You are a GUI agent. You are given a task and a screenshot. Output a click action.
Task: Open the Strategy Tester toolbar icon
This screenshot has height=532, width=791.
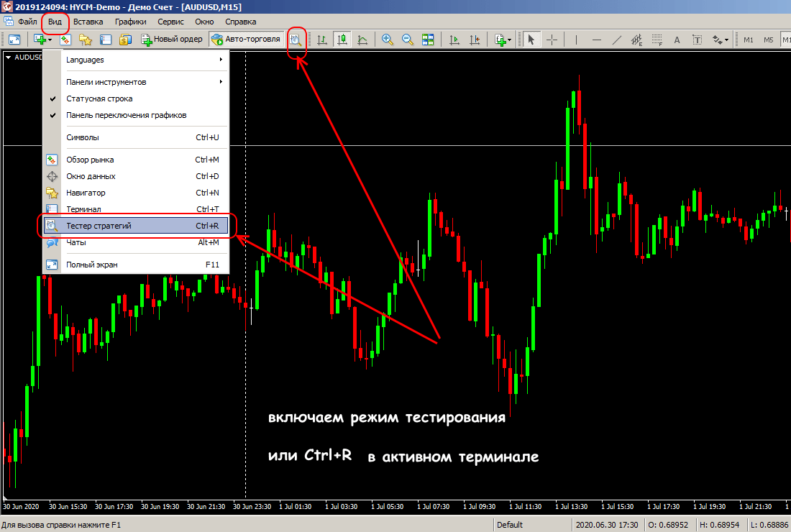[x=296, y=40]
